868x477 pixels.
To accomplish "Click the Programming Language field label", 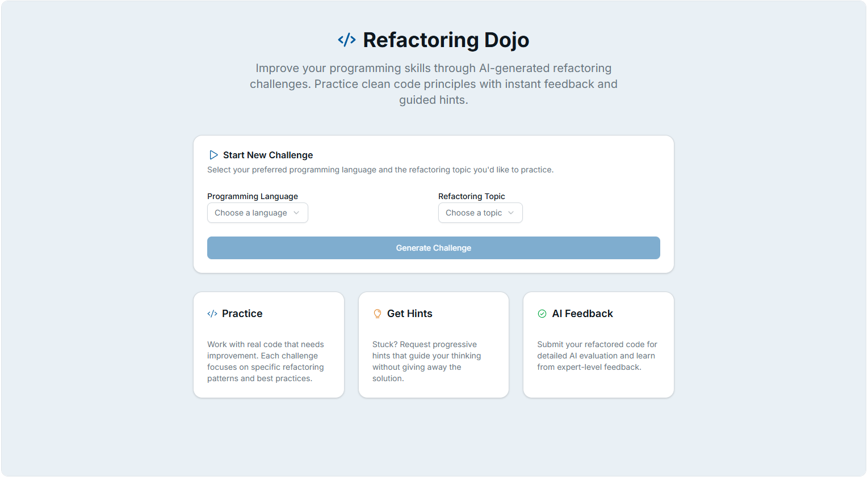I will tap(253, 196).
